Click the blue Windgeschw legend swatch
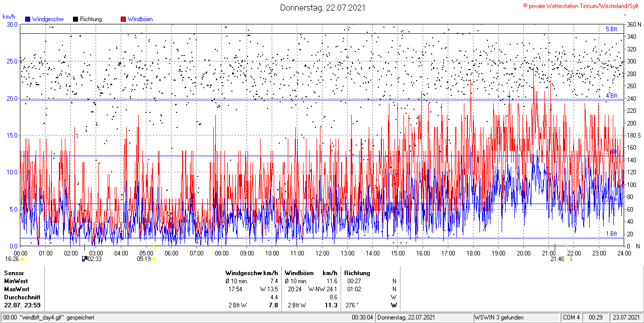644x323 pixels. pos(28,19)
